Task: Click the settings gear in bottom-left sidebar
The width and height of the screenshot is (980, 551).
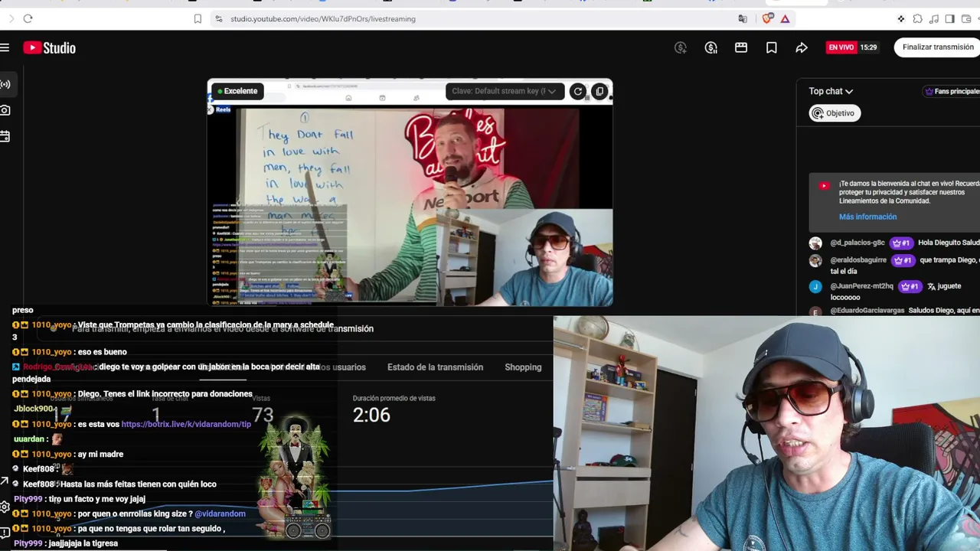Action: [x=5, y=507]
